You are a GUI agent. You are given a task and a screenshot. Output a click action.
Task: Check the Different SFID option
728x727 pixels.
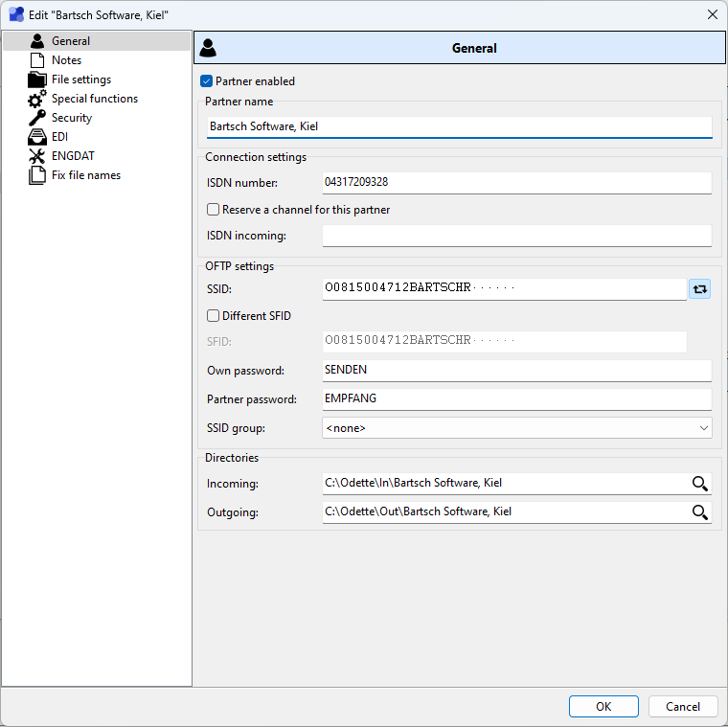pyautogui.click(x=214, y=315)
